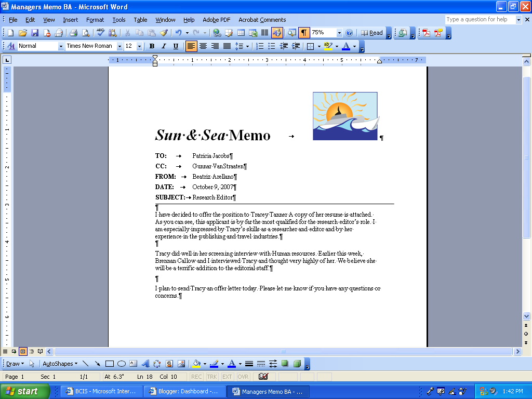Click Decrease Indent icon
The image size is (532, 399).
(284, 46)
